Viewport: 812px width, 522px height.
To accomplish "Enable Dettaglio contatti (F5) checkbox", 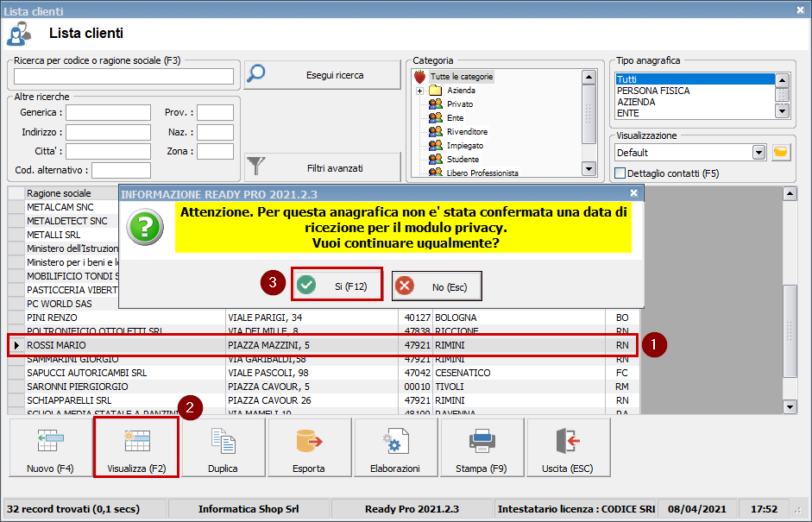I will (620, 173).
